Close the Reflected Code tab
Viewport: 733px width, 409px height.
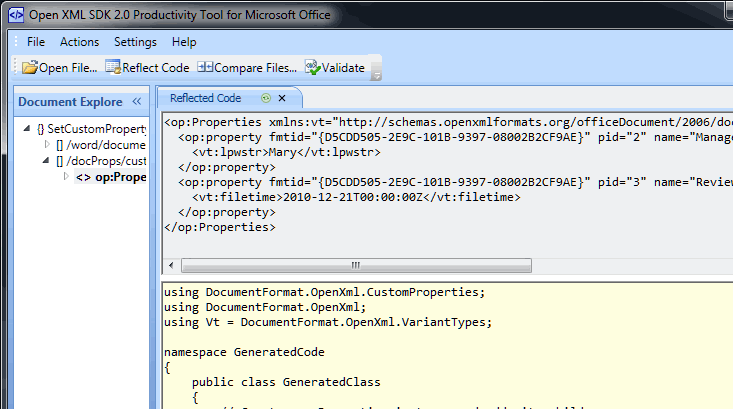tap(282, 98)
